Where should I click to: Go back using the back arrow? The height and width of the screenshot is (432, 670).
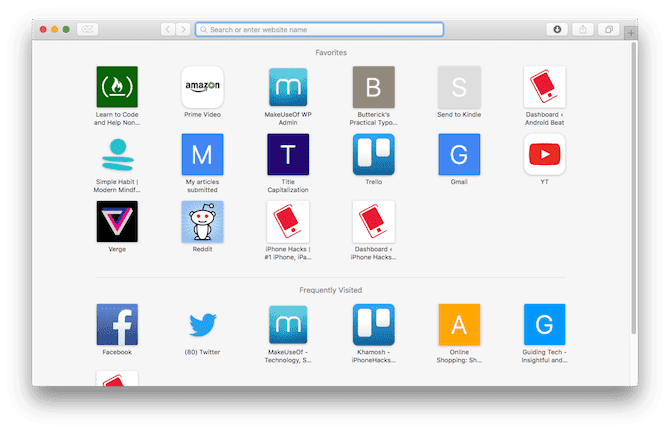(x=168, y=29)
